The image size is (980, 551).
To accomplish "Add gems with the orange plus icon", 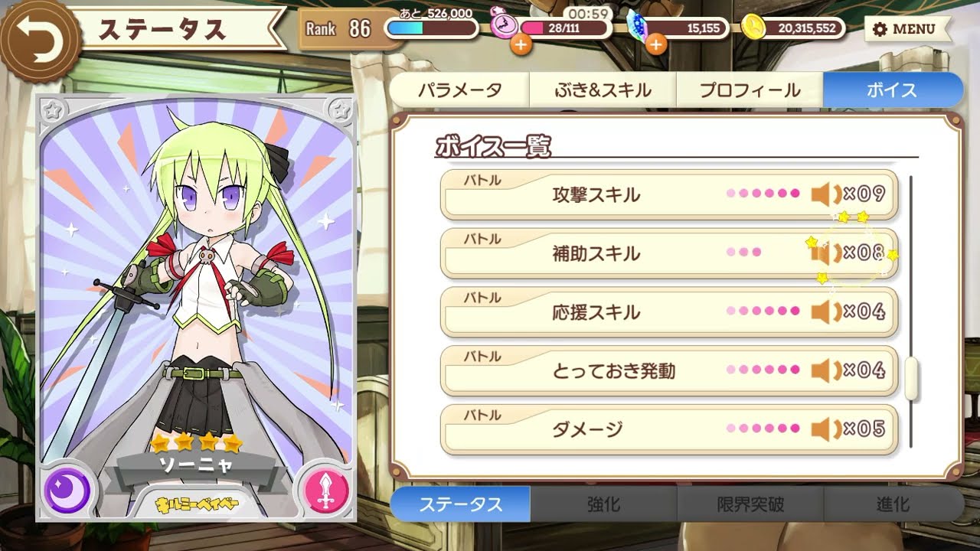I will tap(655, 44).
